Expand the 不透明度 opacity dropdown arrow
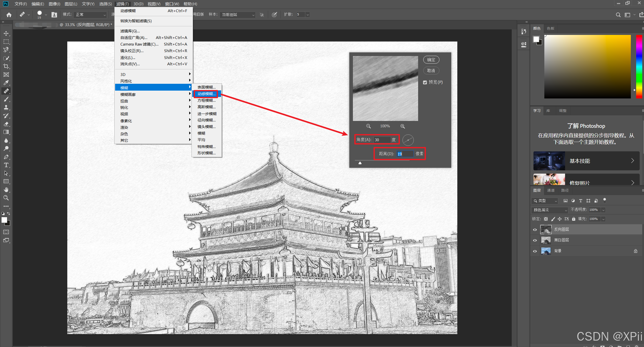644x347 pixels. click(x=603, y=210)
